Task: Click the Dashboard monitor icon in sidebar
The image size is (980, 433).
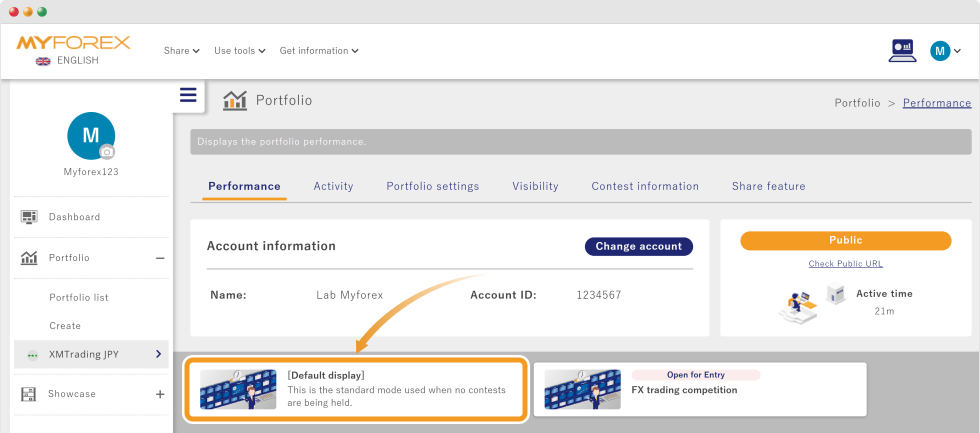Action: [x=29, y=217]
